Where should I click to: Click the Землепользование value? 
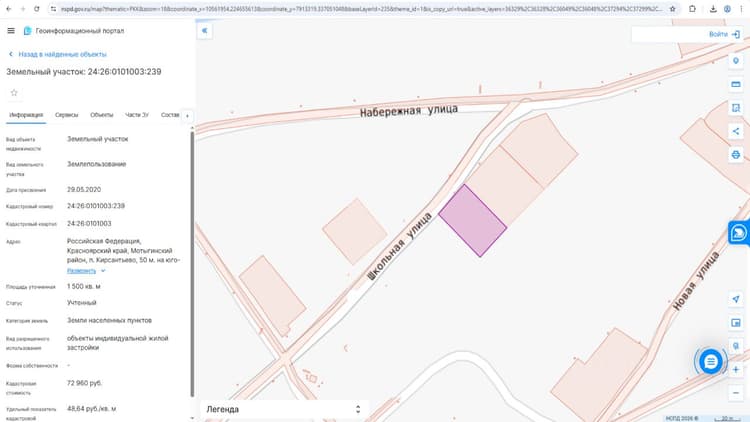tap(97, 164)
